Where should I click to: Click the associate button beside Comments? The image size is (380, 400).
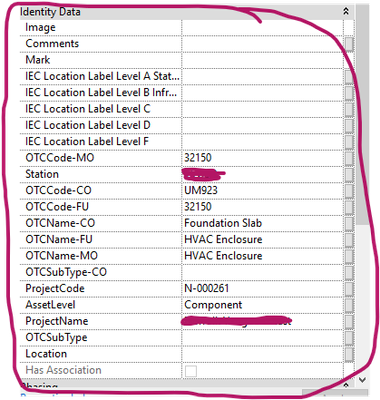349,44
